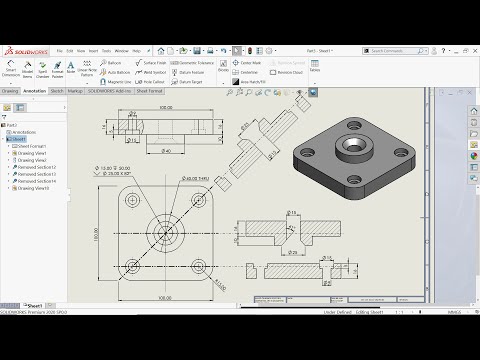Expand the Removed Section14 tree node

coord(9,181)
